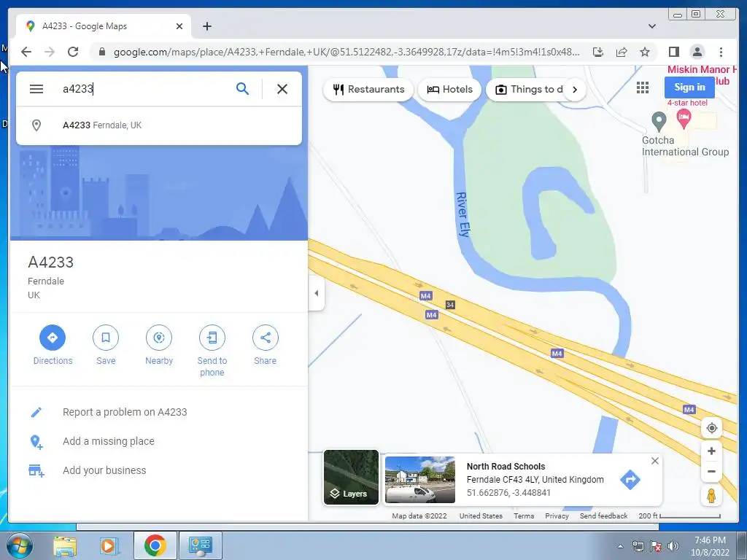Show hidden system tray icons

(620, 546)
